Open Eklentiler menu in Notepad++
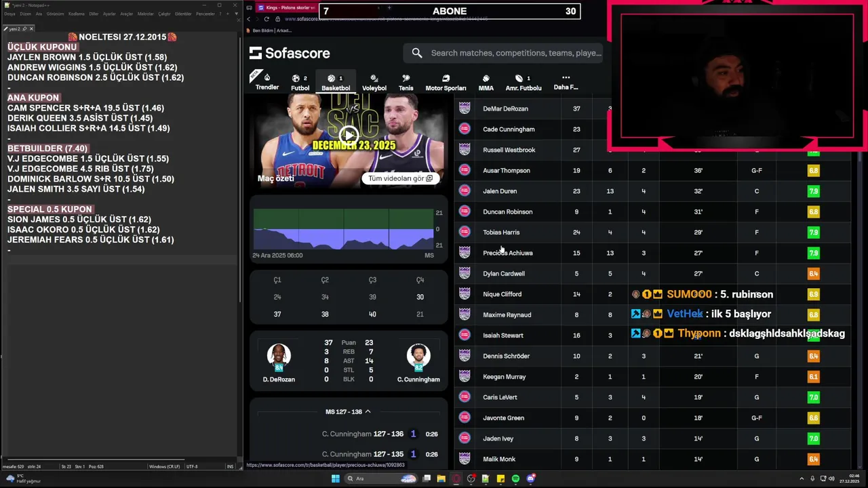 click(183, 14)
